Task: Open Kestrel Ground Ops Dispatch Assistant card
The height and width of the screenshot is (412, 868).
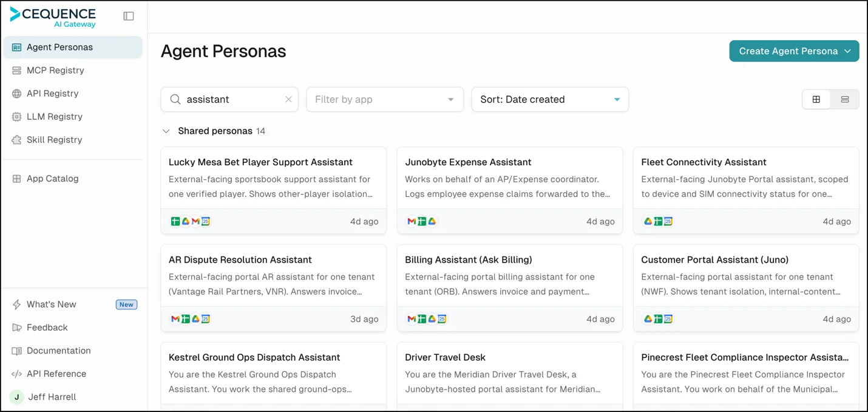Action: (274, 377)
